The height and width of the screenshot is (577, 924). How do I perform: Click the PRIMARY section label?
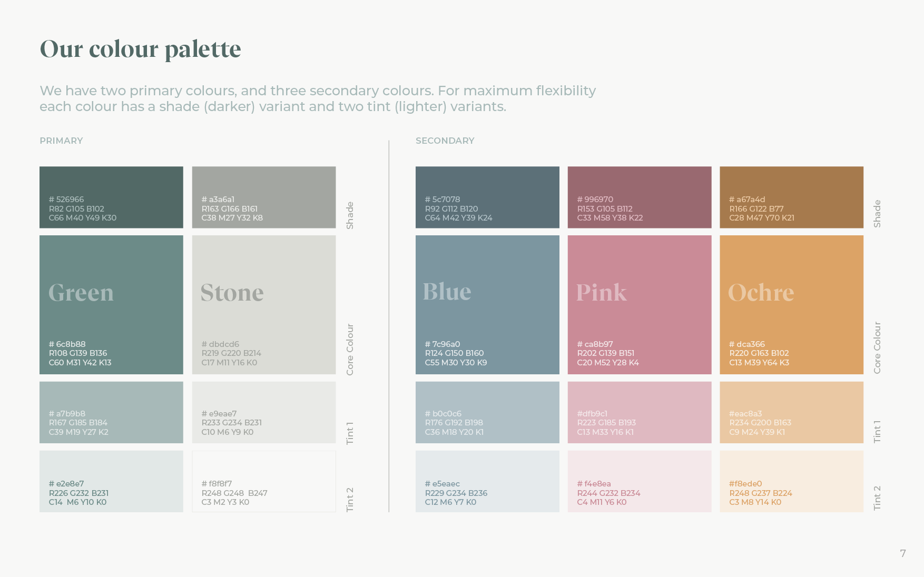point(61,141)
